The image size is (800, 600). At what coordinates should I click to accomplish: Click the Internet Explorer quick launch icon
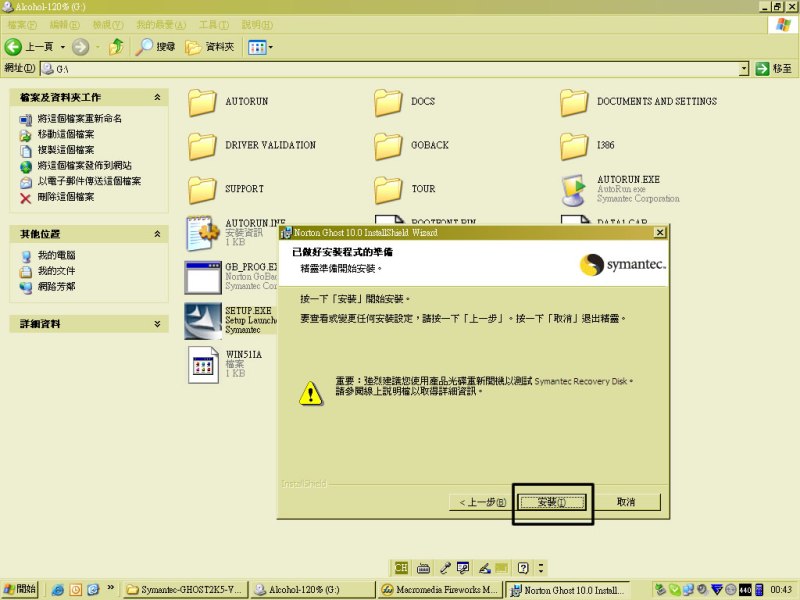58,590
